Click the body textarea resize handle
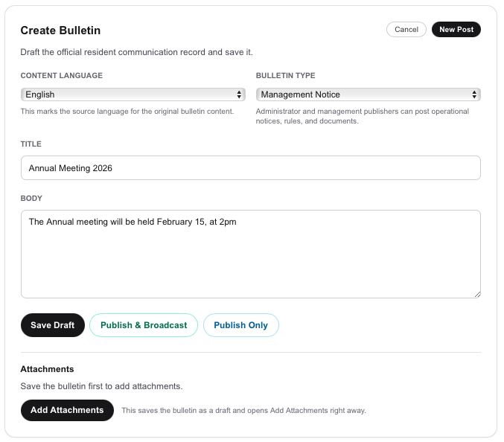 [477, 295]
